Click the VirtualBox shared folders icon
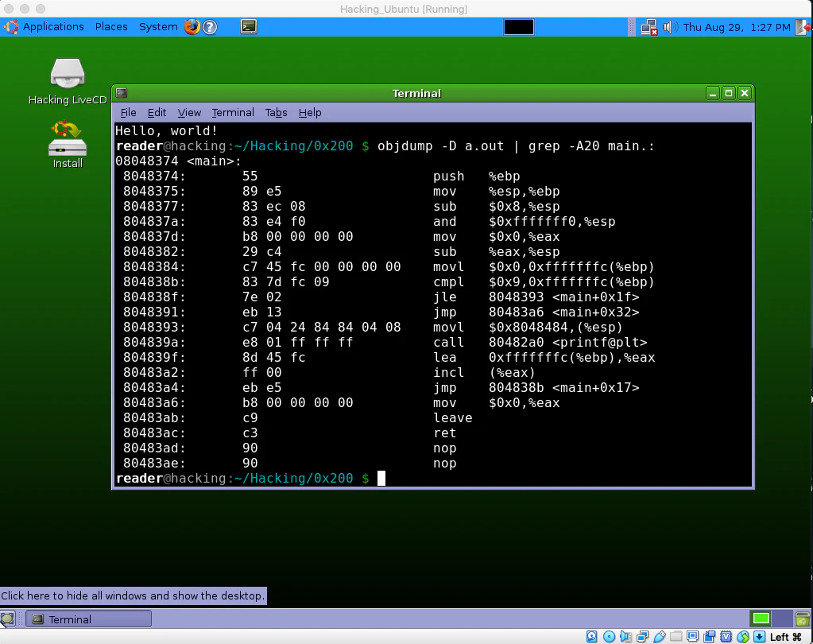 click(676, 636)
